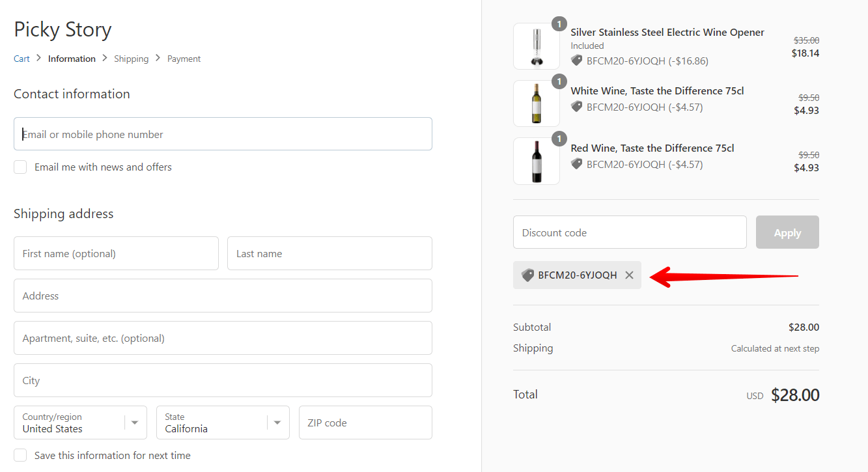Click the White Wine bottle thumbnail
Viewport: 868px width, 472px height.
pyautogui.click(x=536, y=103)
